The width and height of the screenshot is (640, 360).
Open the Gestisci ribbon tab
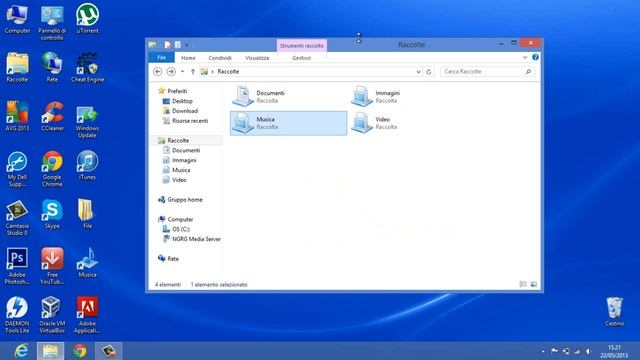(x=302, y=58)
